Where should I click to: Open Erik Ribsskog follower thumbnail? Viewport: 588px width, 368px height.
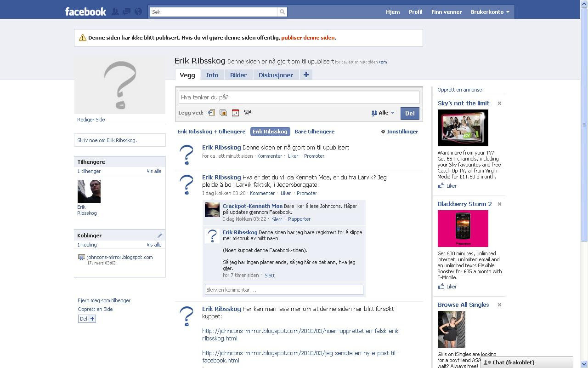click(89, 191)
